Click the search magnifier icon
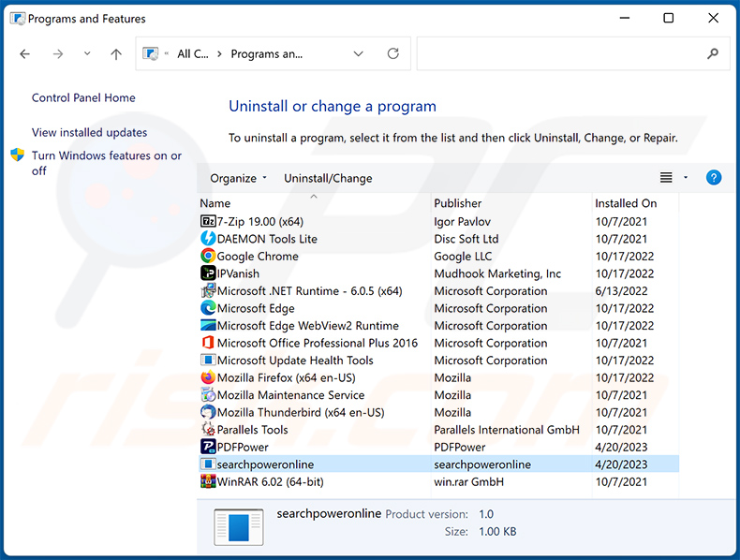Image resolution: width=740 pixels, height=560 pixels. click(713, 53)
